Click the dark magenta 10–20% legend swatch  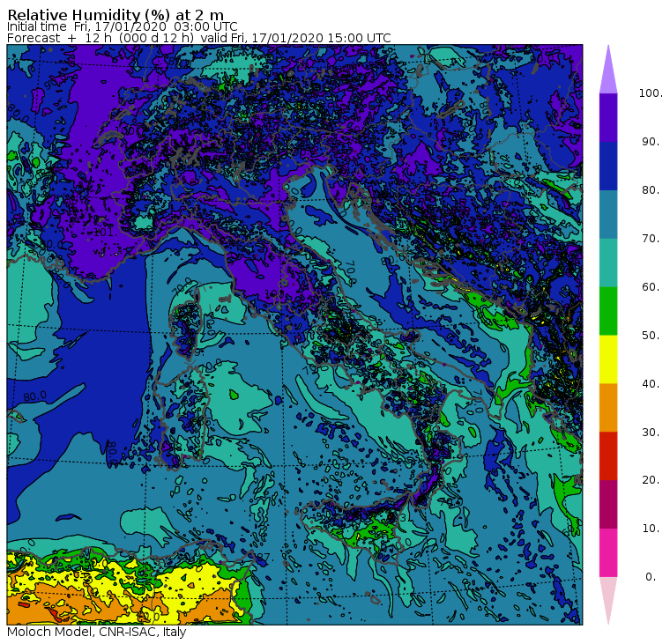(608, 505)
